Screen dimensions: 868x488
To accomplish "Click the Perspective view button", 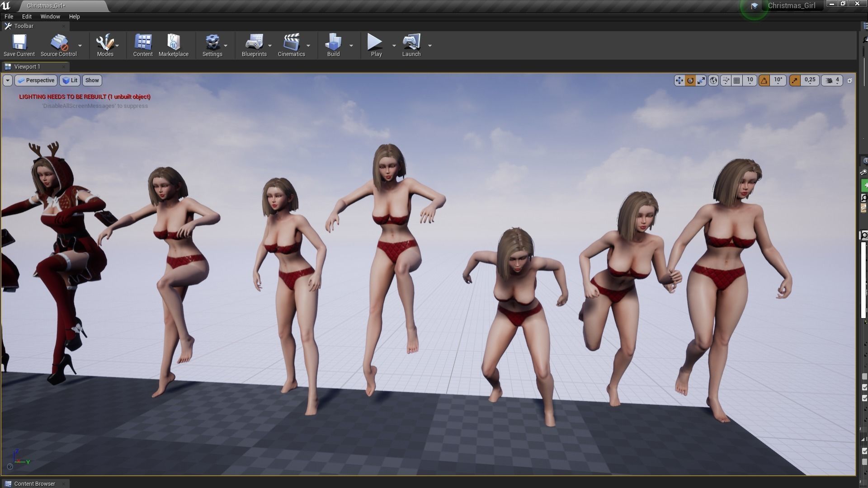I will pos(36,80).
